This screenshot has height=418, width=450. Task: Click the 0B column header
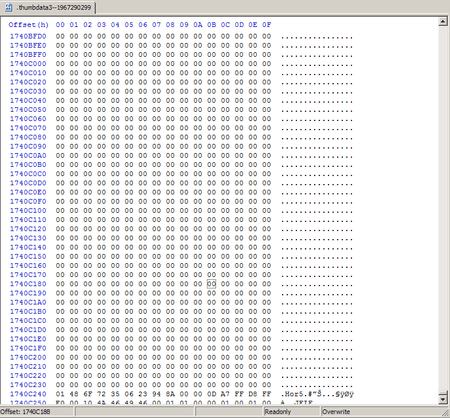(x=211, y=25)
